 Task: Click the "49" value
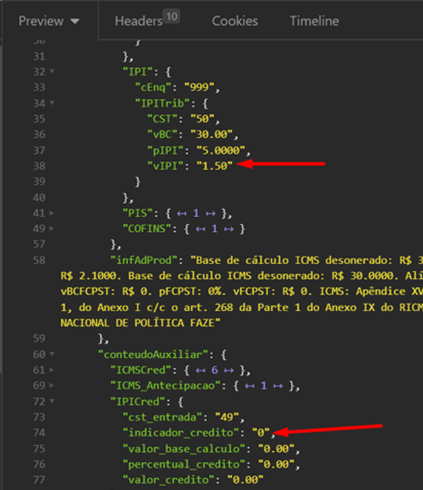pyautogui.click(x=227, y=417)
